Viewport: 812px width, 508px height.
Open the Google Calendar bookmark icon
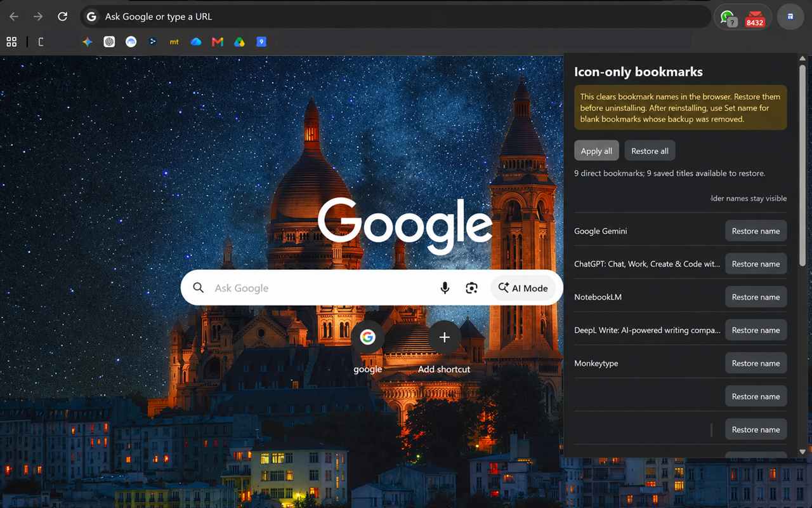click(x=261, y=42)
